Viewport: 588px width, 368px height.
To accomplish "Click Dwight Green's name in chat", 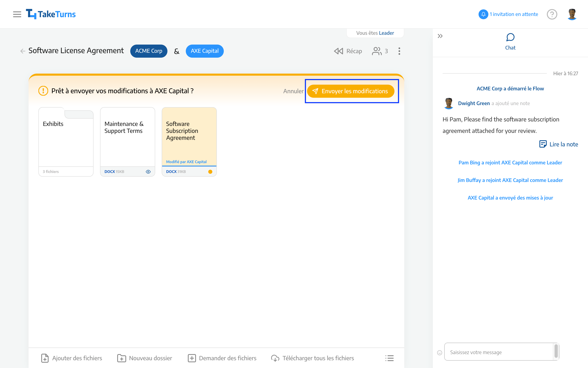I will [x=473, y=103].
